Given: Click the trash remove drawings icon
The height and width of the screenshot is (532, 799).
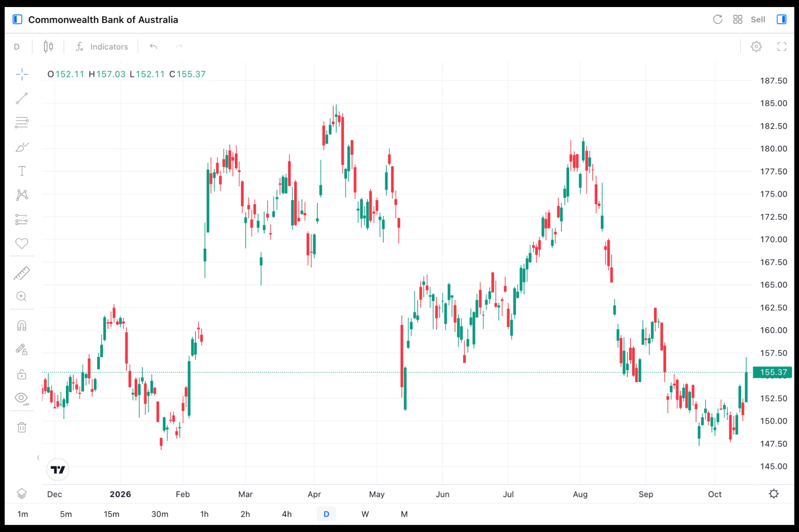Looking at the screenshot, I should point(22,427).
